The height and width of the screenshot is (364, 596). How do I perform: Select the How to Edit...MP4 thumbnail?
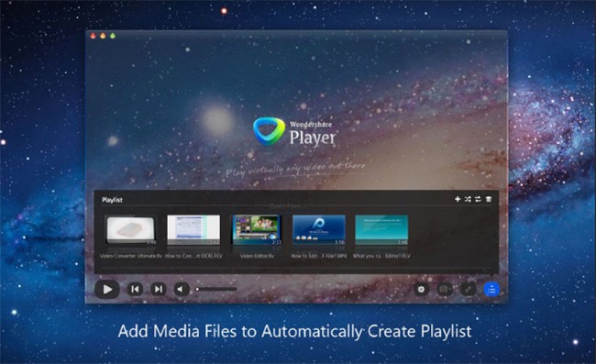[x=319, y=230]
